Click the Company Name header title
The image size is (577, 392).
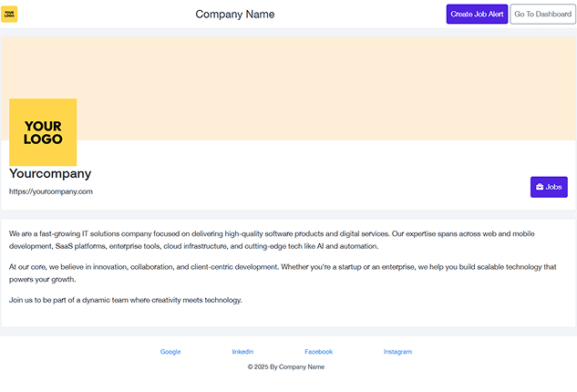(235, 14)
